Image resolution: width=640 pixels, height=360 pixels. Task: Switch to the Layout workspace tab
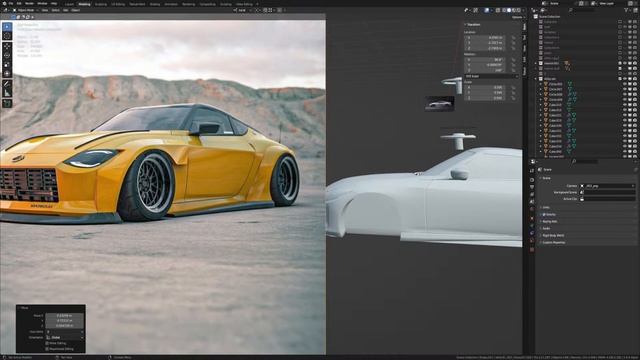click(x=69, y=4)
